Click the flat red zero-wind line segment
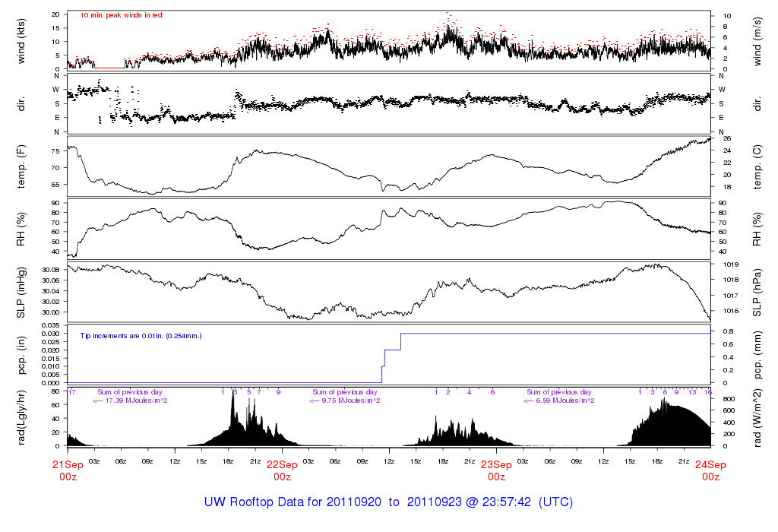Screen dimensions: 778x532 point(109,68)
